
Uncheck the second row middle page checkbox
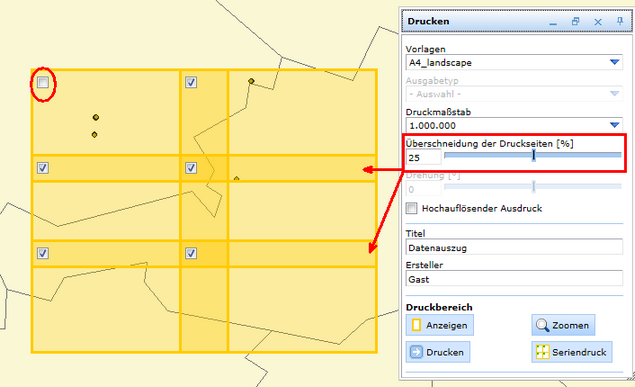pos(191,168)
